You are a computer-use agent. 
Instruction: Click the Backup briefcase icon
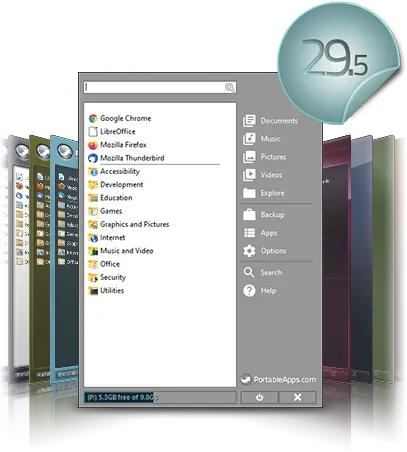tap(249, 215)
